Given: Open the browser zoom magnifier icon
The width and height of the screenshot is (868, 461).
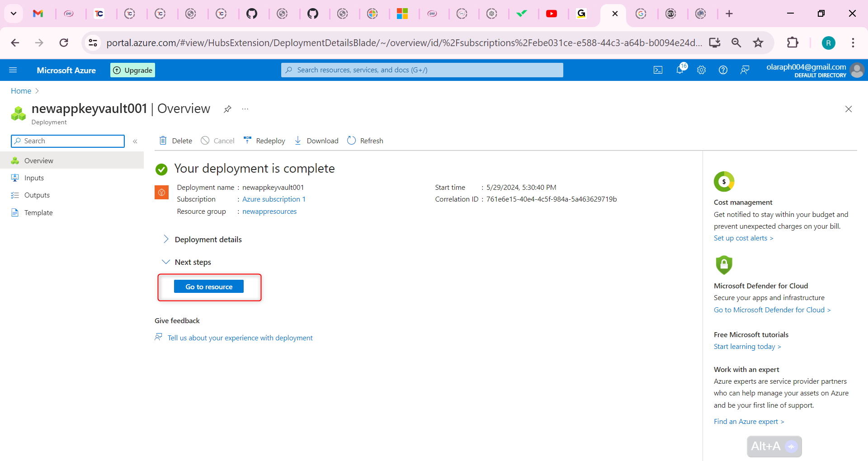Looking at the screenshot, I should (736, 43).
